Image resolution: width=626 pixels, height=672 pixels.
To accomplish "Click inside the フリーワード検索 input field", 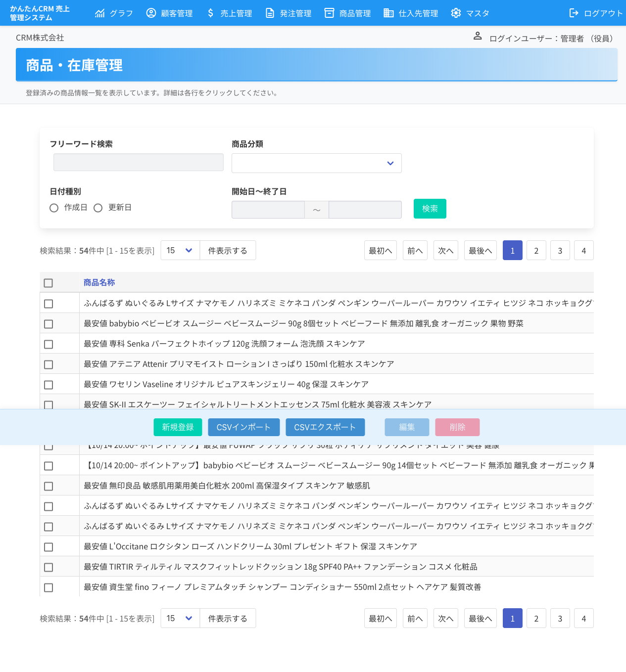I will [x=138, y=162].
